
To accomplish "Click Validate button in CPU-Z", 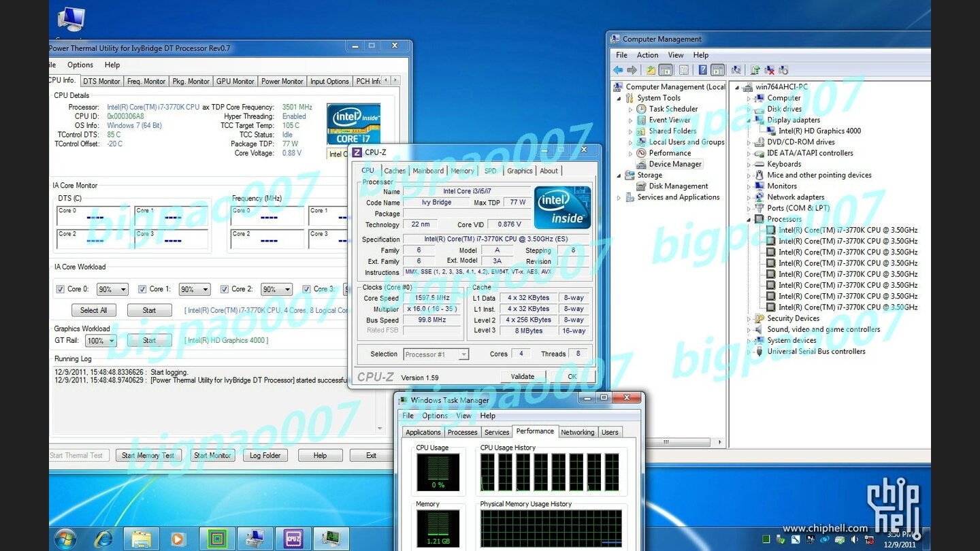I will coord(523,376).
